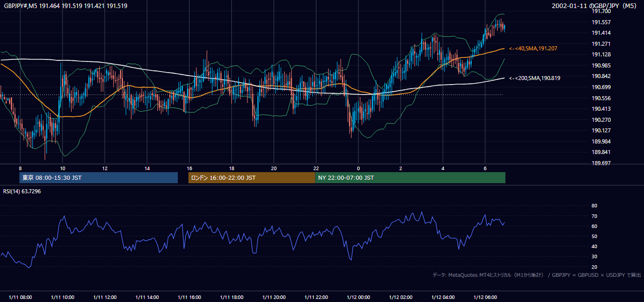644x302 pixels.
Task: Click price axis label 190.556
Action: (601, 98)
